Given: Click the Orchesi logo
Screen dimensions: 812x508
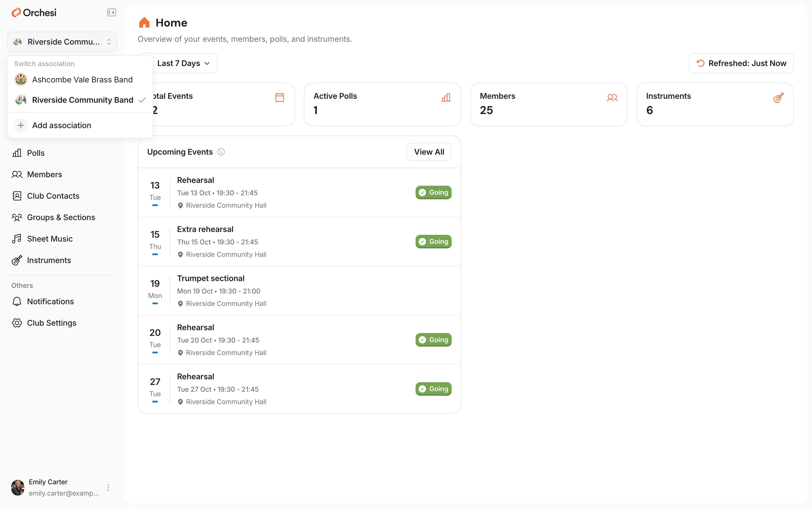Looking at the screenshot, I should (x=34, y=13).
